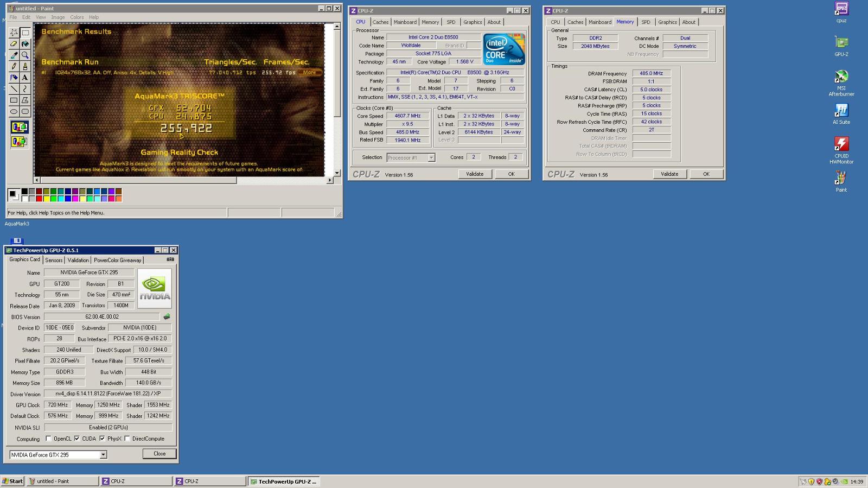868x488 pixels.
Task: Open the MSI Afterburner desktop icon
Action: pos(841,83)
